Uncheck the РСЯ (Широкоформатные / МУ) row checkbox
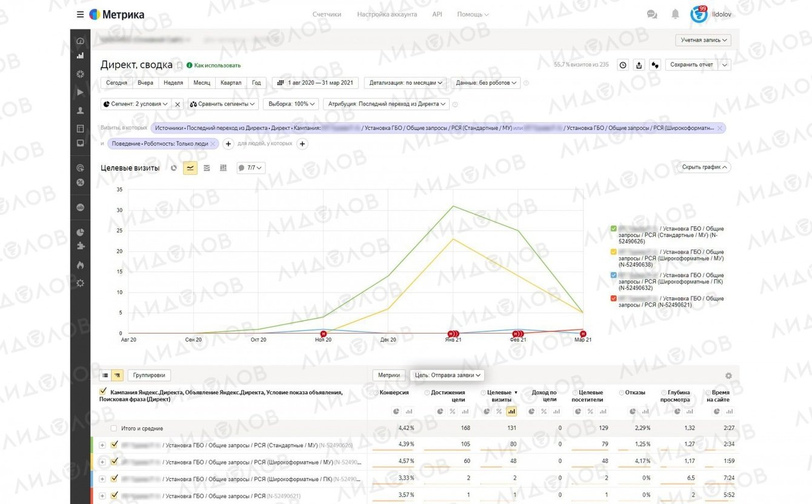 click(114, 462)
